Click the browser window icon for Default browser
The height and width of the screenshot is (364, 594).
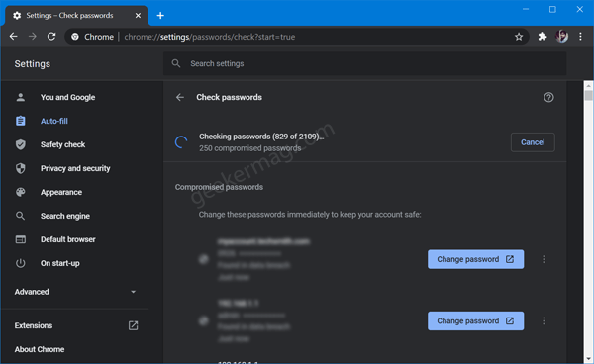[x=21, y=239]
